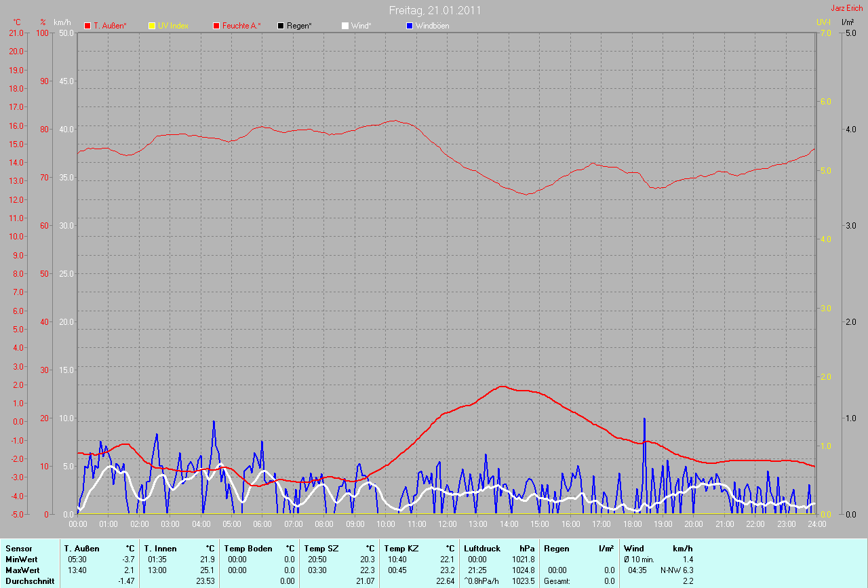Click the pressure minimum value '1021.8'
Screen dimensions: 868x588
tap(524, 560)
